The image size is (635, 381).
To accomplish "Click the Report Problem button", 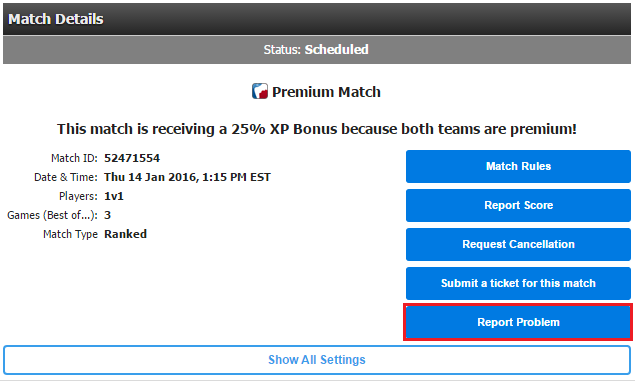I will click(x=518, y=322).
